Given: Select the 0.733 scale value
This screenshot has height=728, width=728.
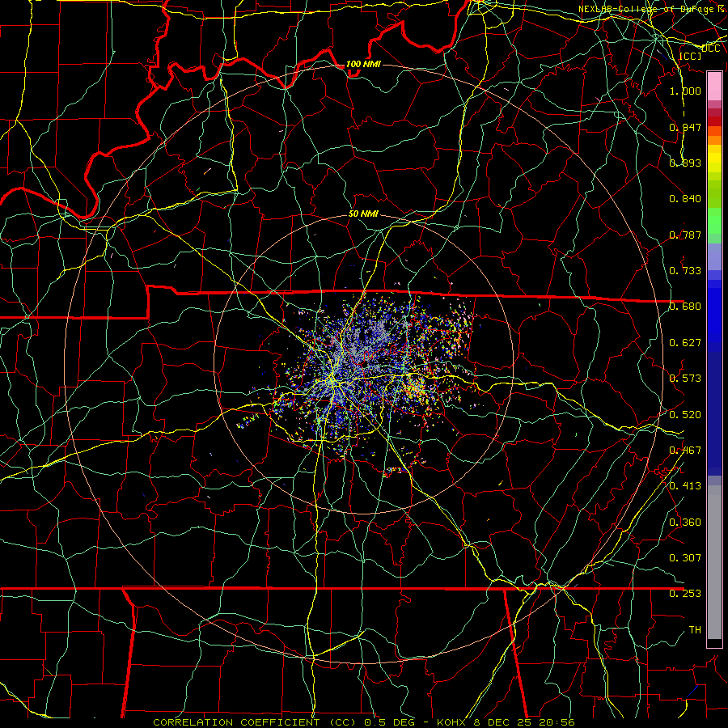Looking at the screenshot, I should [x=685, y=270].
